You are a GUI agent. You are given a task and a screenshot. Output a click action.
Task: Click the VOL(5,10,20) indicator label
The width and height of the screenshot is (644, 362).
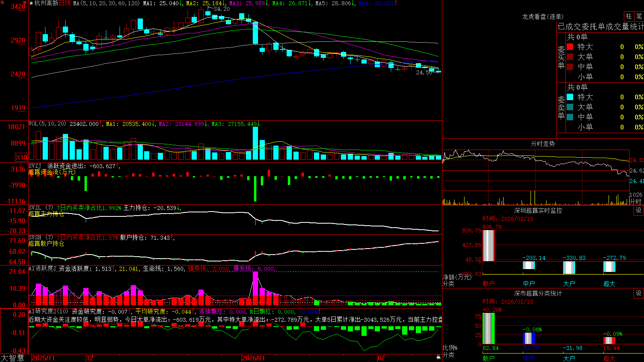click(47, 124)
